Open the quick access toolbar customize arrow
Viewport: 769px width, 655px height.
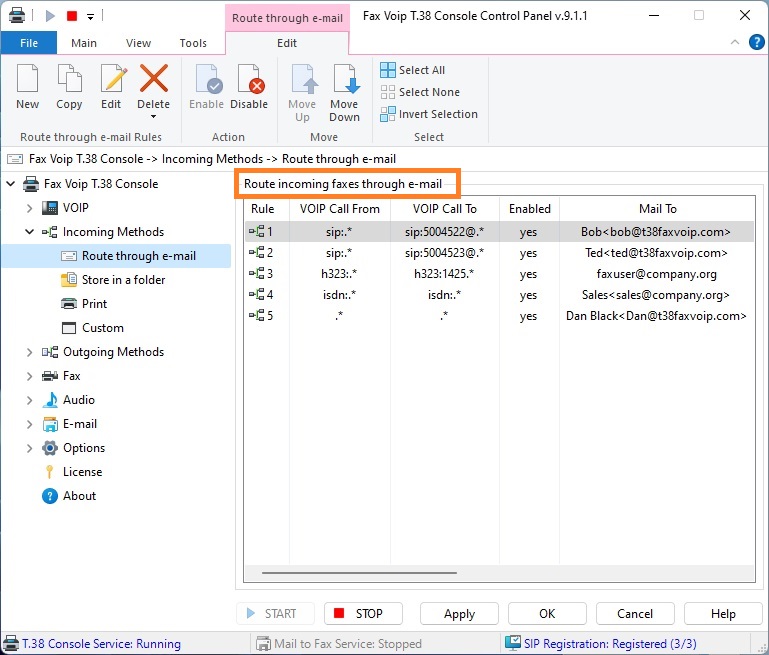coord(90,16)
